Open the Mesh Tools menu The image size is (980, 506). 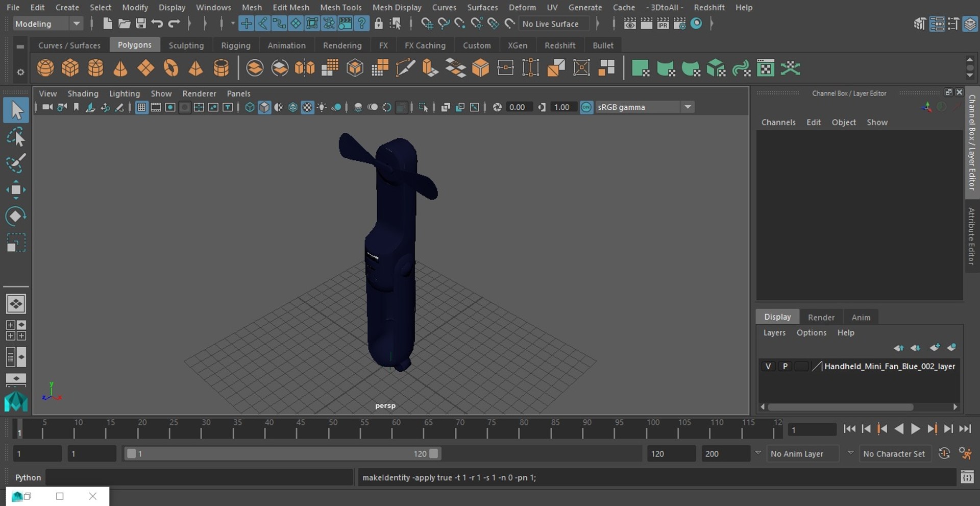tap(340, 7)
